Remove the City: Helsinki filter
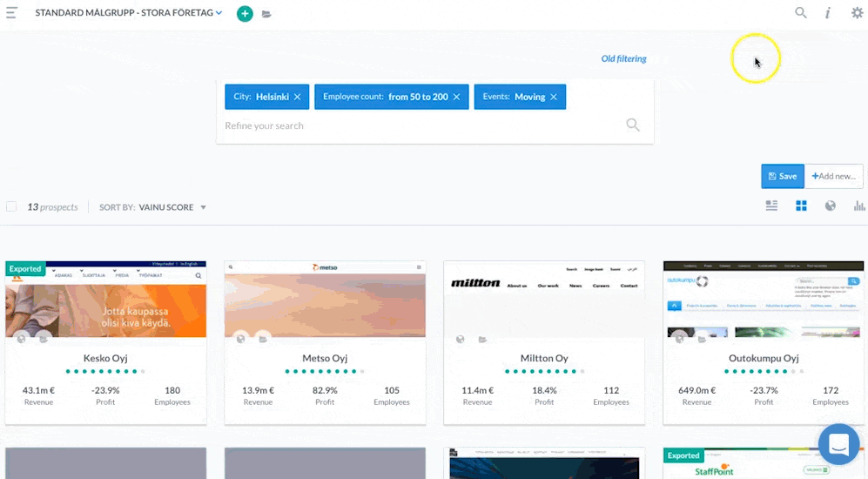 297,97
